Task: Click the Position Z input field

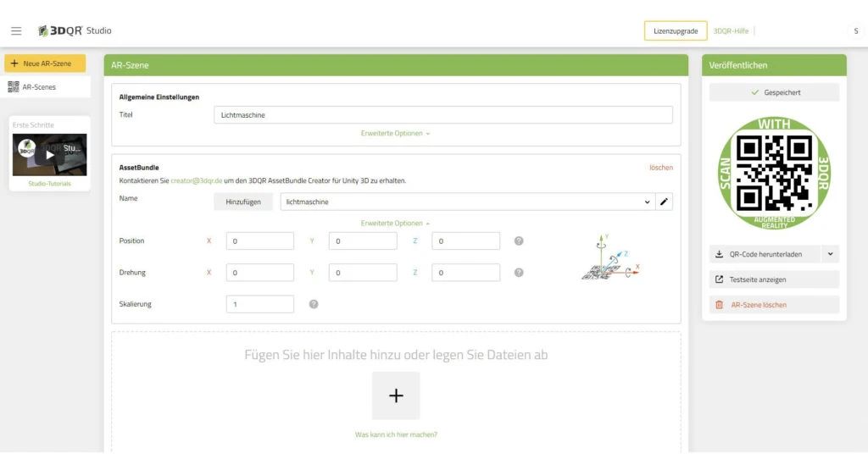Action: click(466, 241)
